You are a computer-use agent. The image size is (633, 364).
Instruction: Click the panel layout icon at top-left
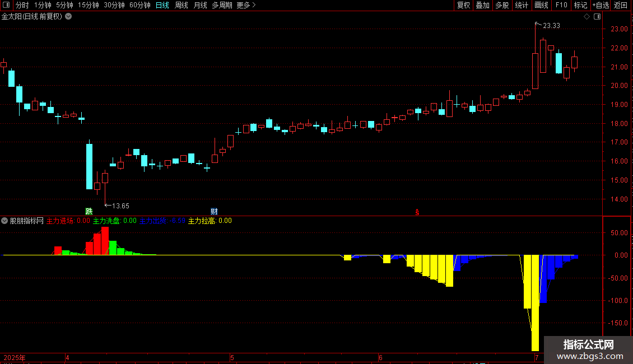(x=6, y=5)
